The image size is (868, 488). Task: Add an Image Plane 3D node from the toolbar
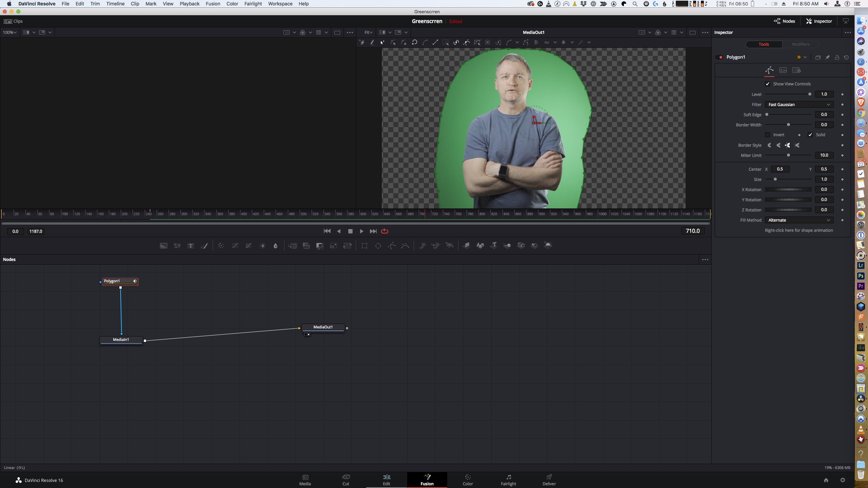[x=467, y=246]
